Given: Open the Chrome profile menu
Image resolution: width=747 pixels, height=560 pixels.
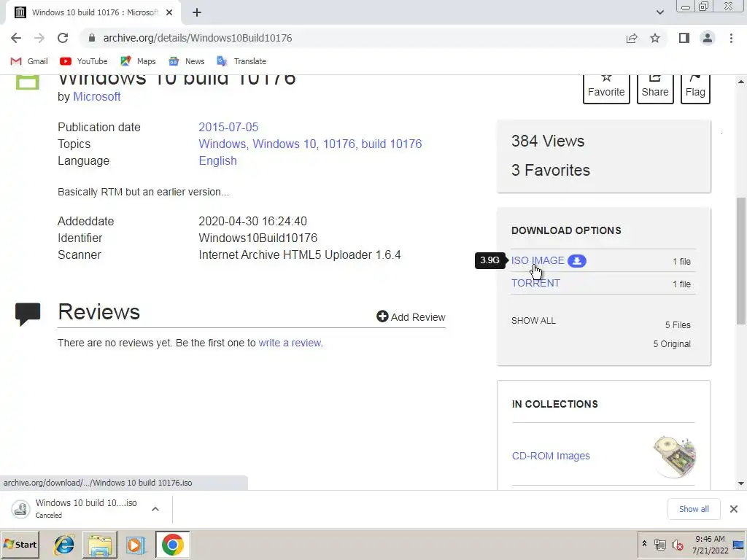Looking at the screenshot, I should (708, 38).
